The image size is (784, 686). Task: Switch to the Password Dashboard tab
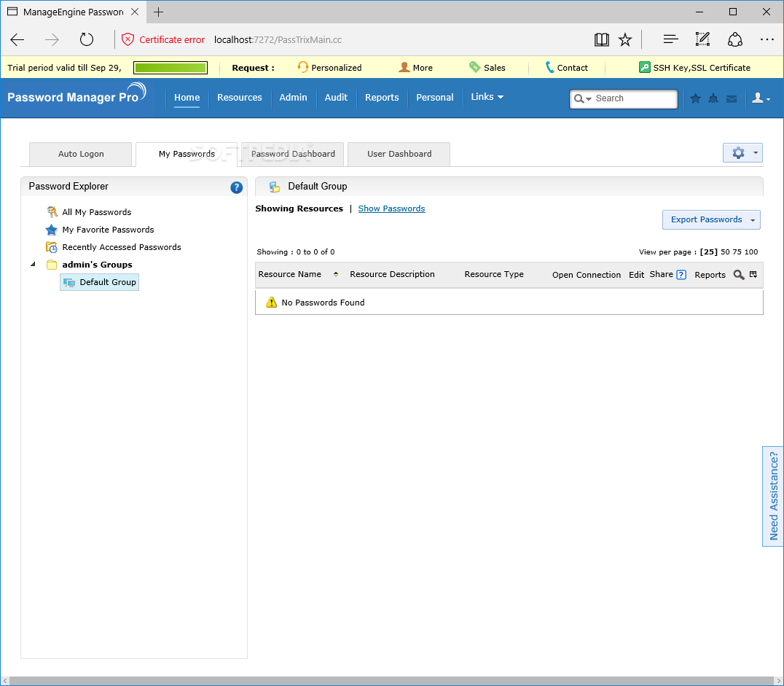[292, 154]
